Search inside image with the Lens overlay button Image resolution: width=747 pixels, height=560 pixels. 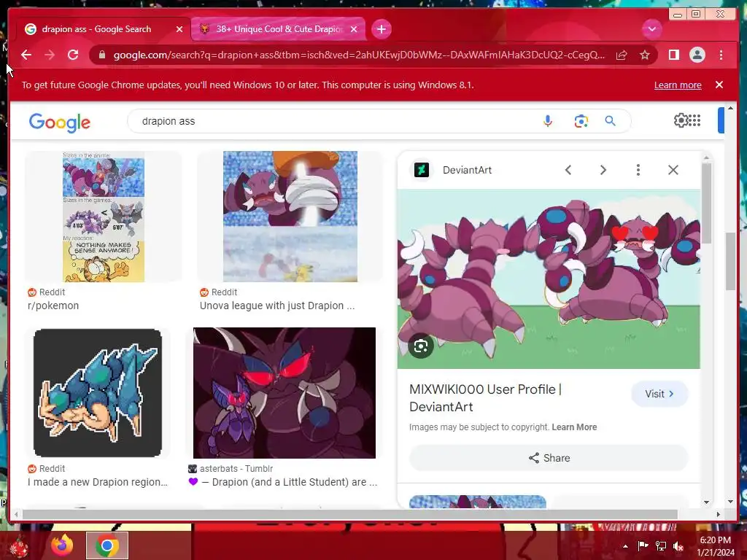click(421, 346)
